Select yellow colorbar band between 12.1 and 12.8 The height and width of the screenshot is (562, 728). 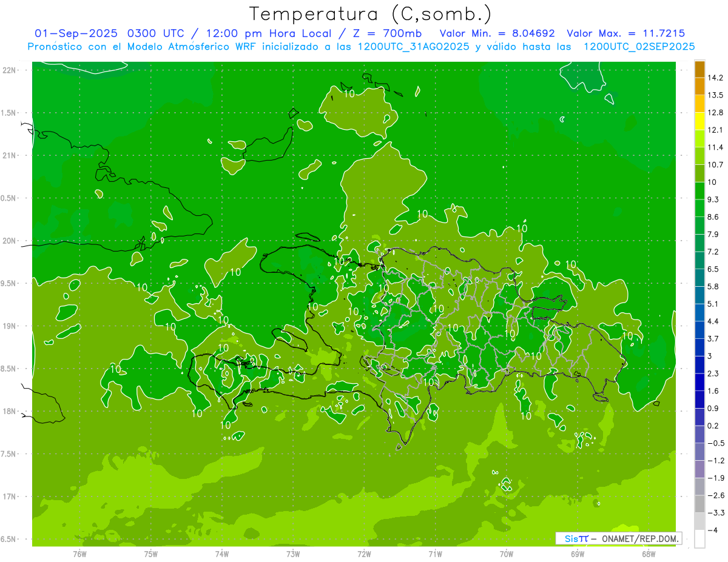tap(699, 121)
